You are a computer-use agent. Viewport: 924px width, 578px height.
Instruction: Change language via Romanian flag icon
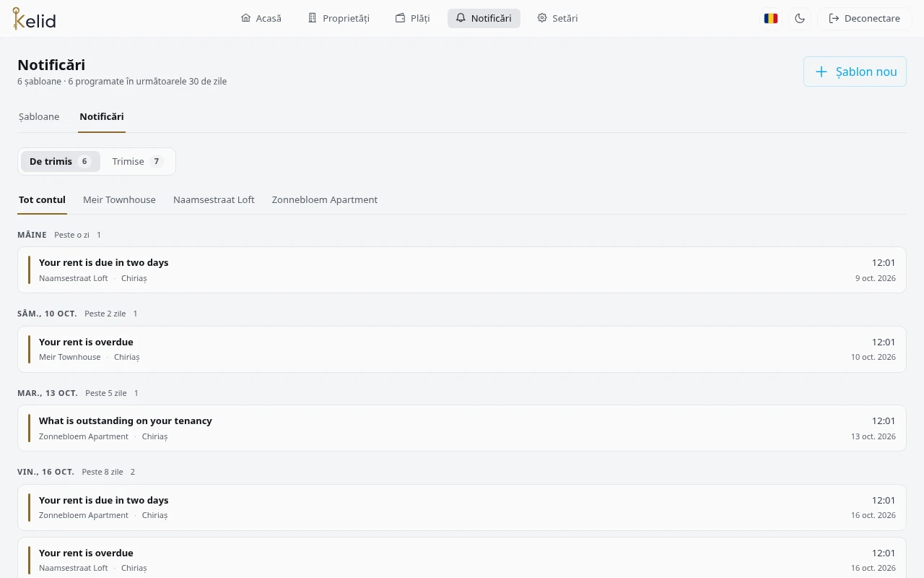(771, 18)
